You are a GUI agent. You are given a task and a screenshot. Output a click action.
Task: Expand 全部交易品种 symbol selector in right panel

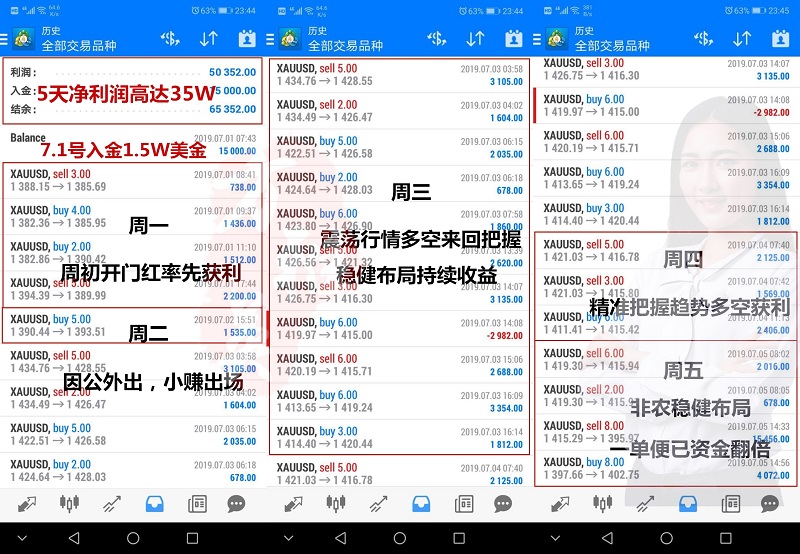click(611, 46)
